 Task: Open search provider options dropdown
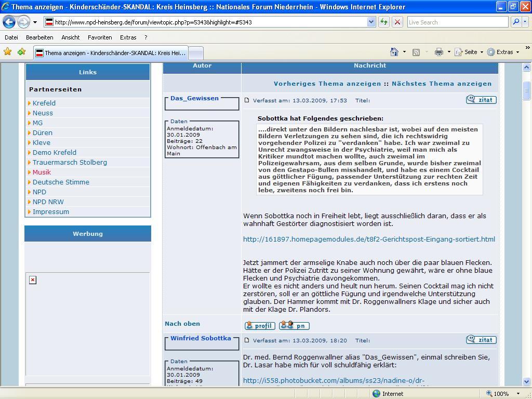(525, 22)
